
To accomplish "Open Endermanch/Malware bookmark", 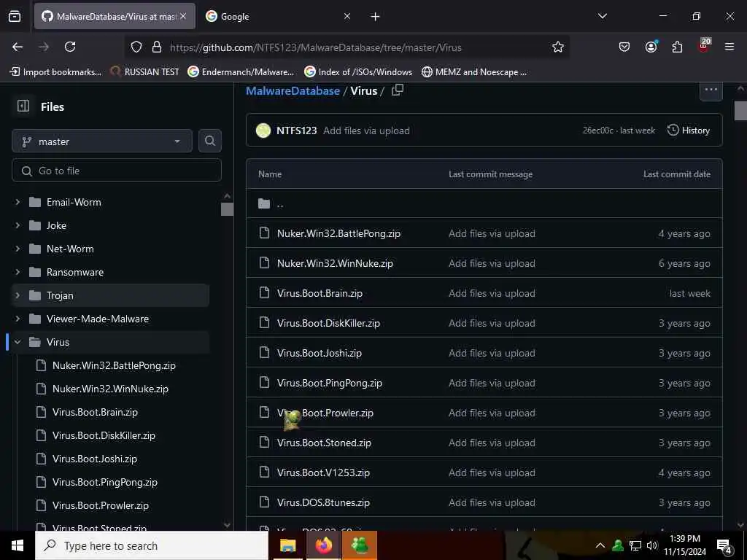I will 241,72.
